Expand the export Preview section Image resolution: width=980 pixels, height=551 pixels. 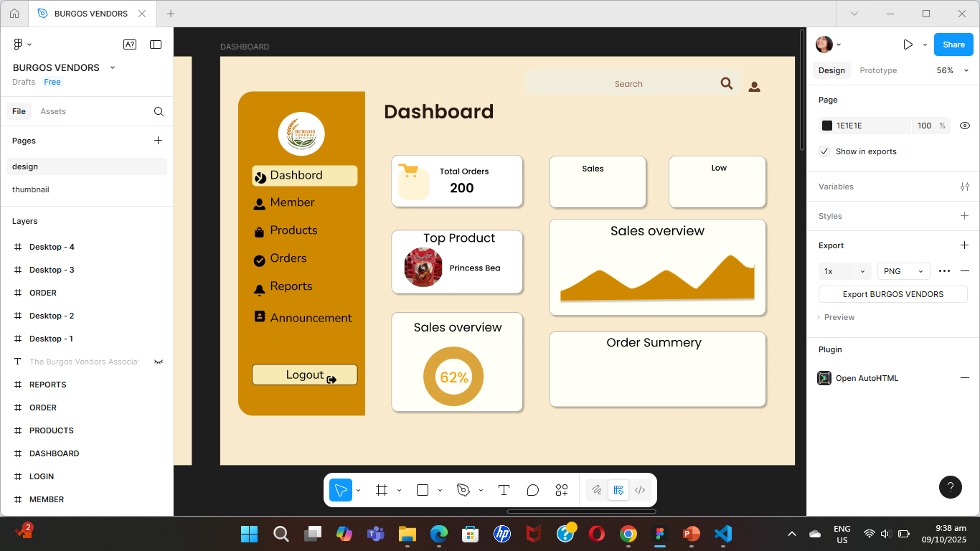[839, 317]
